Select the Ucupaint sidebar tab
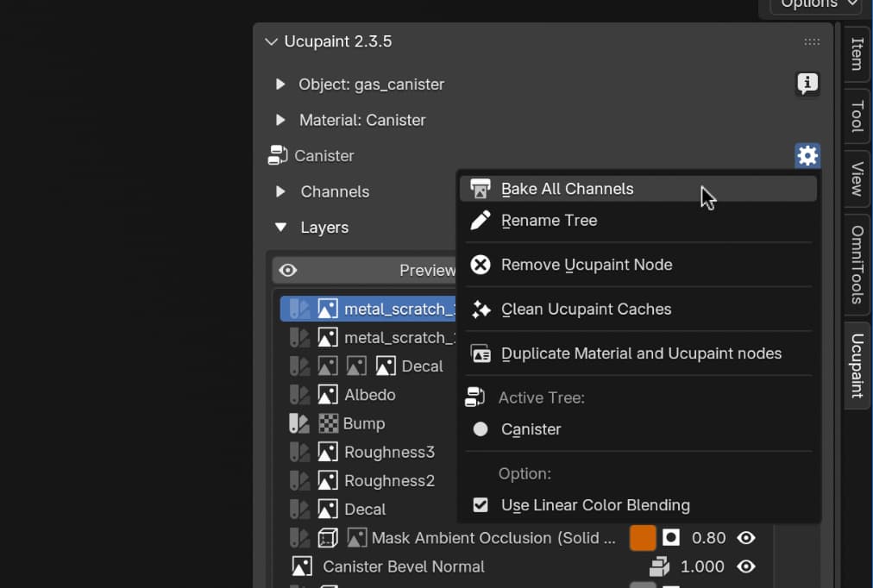This screenshot has width=873, height=588. [x=857, y=366]
